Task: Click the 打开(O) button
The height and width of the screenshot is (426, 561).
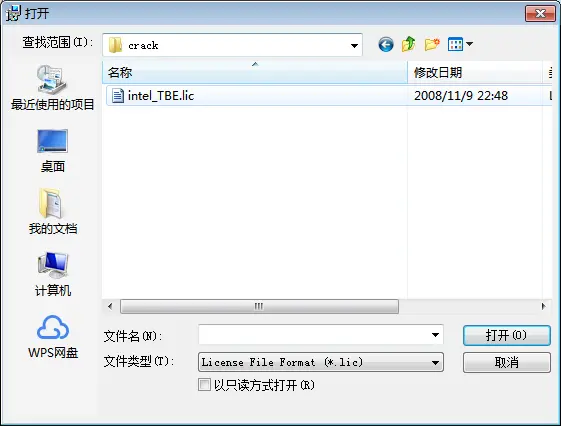Action: tap(507, 335)
